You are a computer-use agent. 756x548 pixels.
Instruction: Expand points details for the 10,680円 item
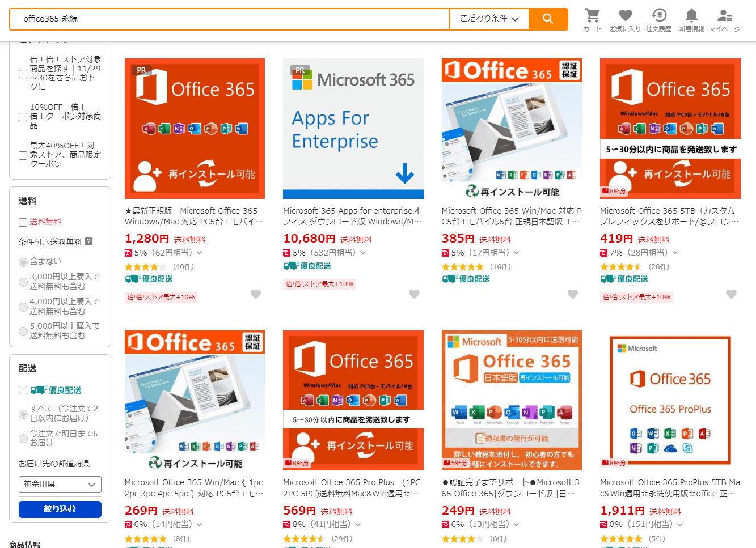[363, 253]
